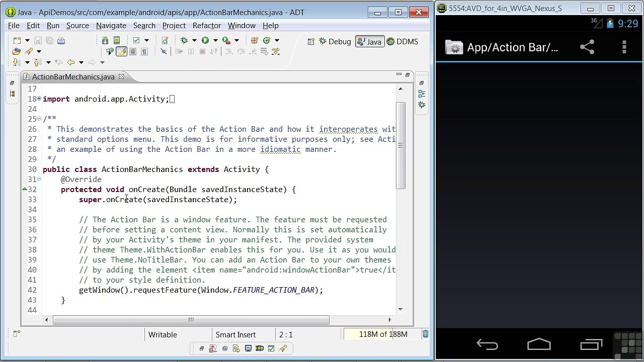
Task: Run the application with green play icon
Action: (205, 41)
